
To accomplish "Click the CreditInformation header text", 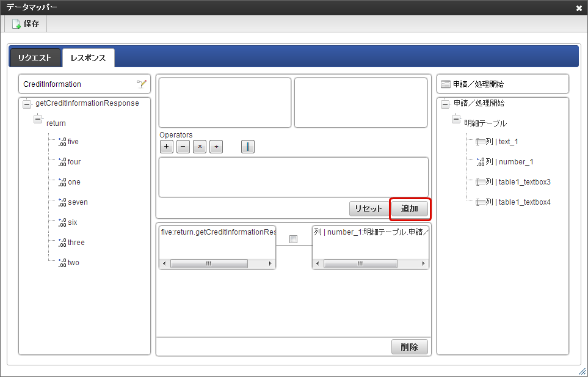I will pos(52,84).
